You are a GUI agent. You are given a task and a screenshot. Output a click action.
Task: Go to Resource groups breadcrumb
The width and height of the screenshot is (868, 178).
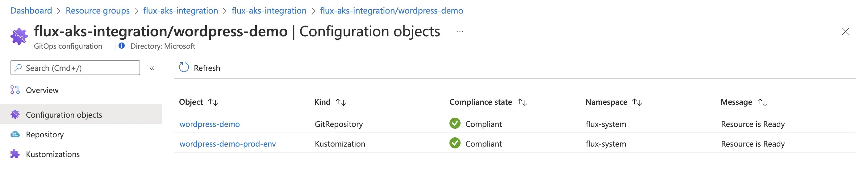(x=97, y=11)
